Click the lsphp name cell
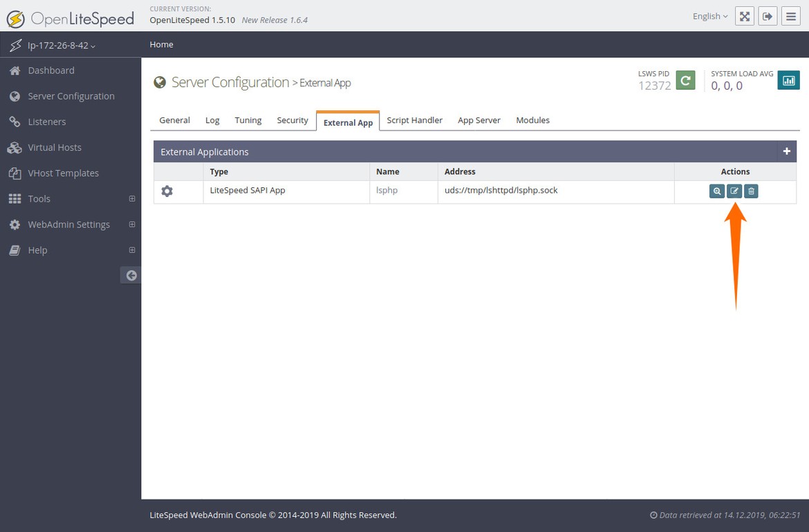Image resolution: width=809 pixels, height=532 pixels. [387, 190]
